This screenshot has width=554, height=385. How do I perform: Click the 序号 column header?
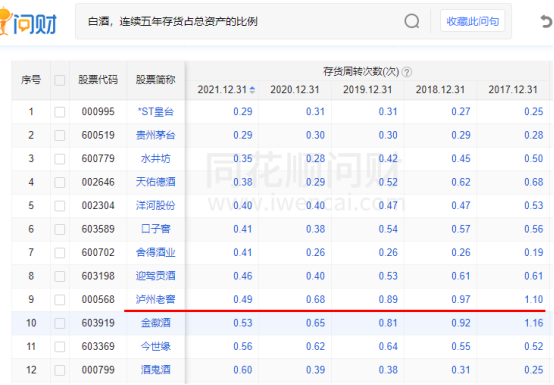[31, 80]
